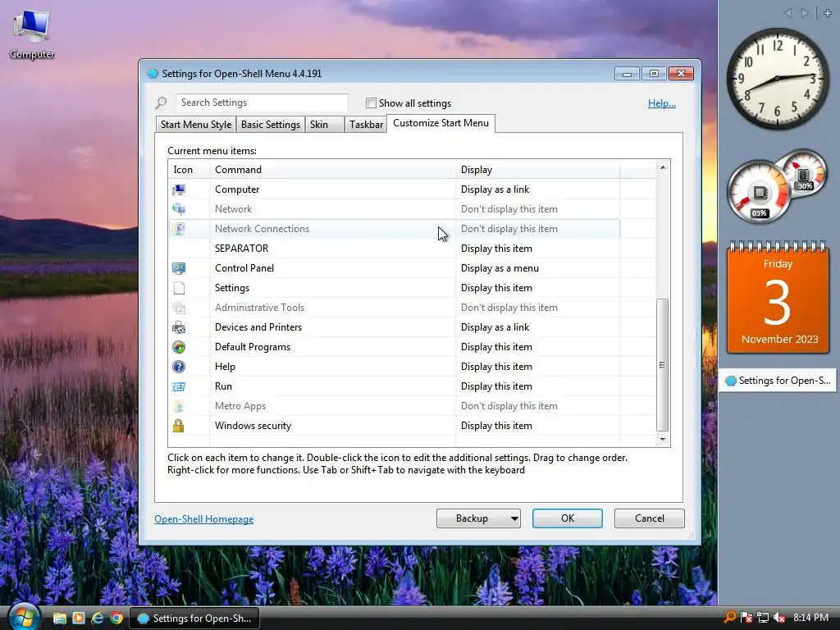This screenshot has height=630, width=840.
Task: Click the Windows security padlock icon
Action: pos(178,426)
